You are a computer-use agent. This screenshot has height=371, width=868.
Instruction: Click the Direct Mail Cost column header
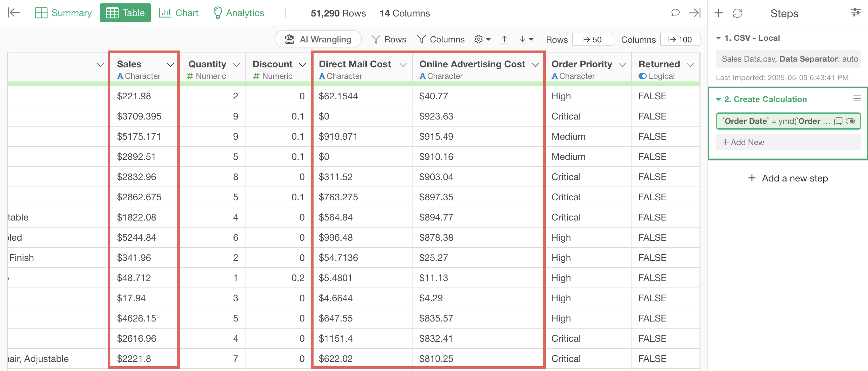pyautogui.click(x=355, y=64)
